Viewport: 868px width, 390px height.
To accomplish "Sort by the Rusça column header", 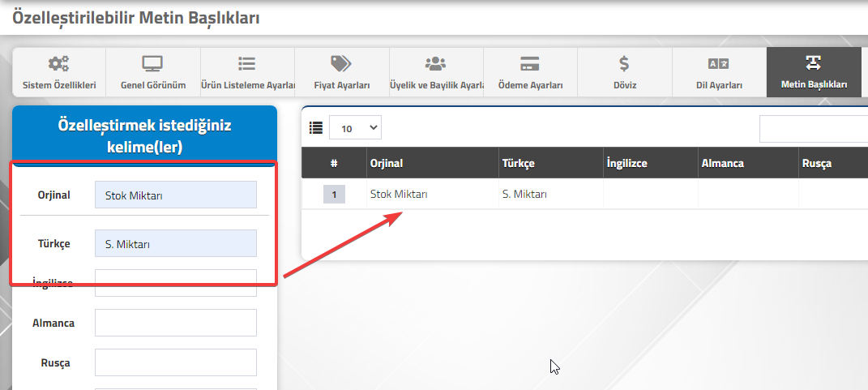I will pyautogui.click(x=833, y=163).
